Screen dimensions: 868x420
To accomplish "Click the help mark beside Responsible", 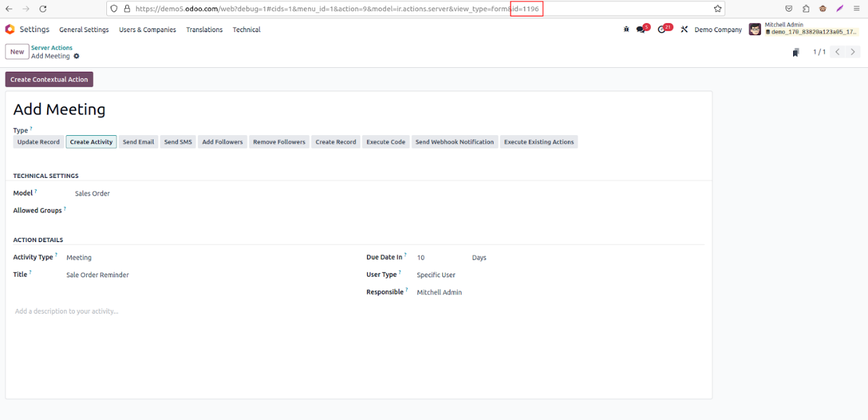I will click(406, 290).
